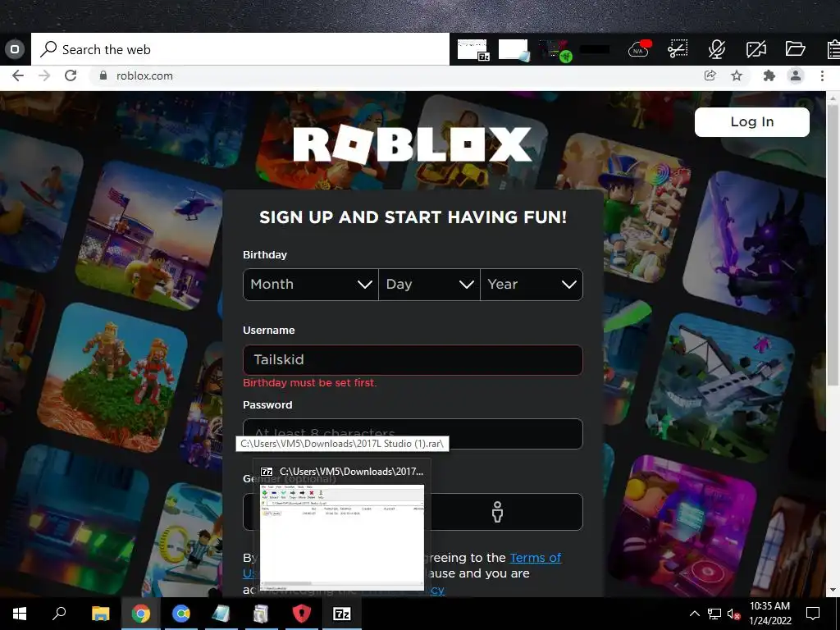The height and width of the screenshot is (630, 840).
Task: Open the red shield security app on the taskbar
Action: [x=302, y=614]
